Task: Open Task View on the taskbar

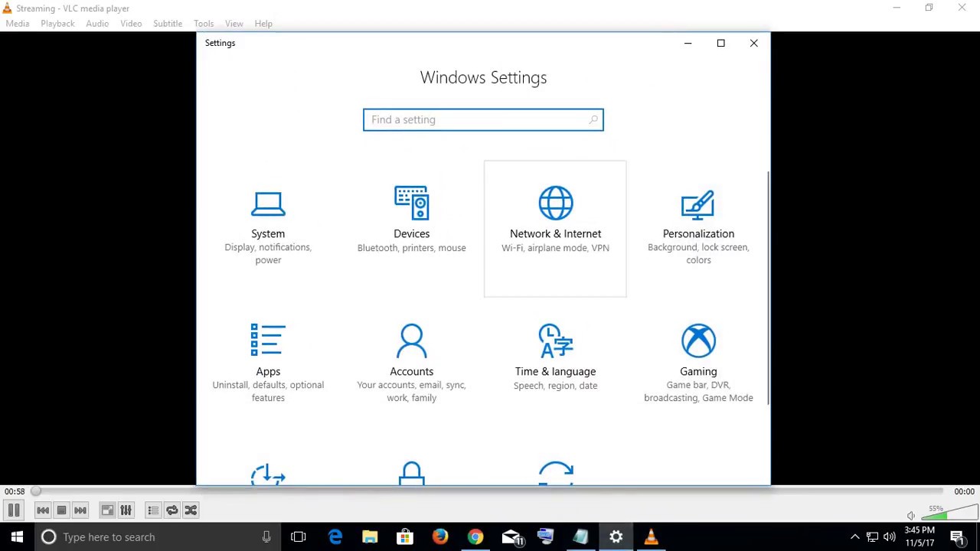Action: coord(299,537)
